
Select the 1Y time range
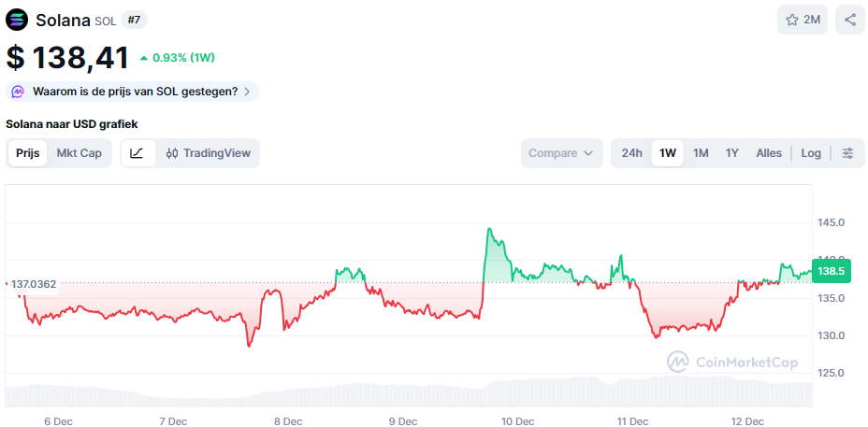tap(732, 153)
